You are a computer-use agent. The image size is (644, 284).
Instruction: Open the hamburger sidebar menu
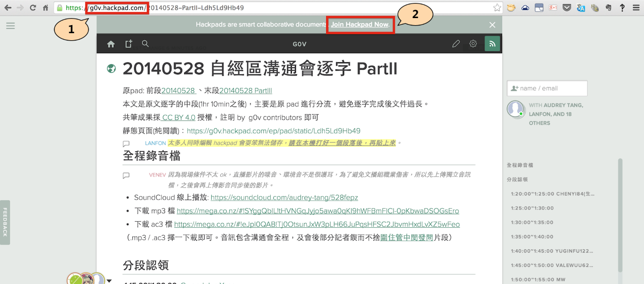(x=11, y=26)
